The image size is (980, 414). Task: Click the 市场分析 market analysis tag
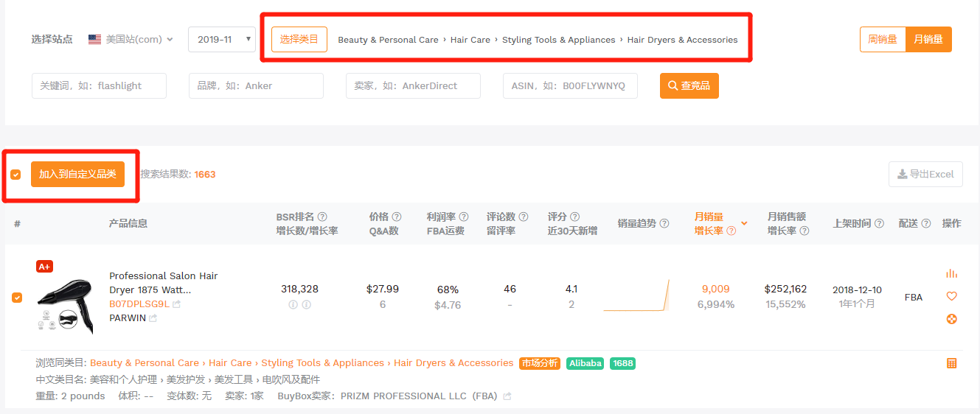tap(539, 363)
